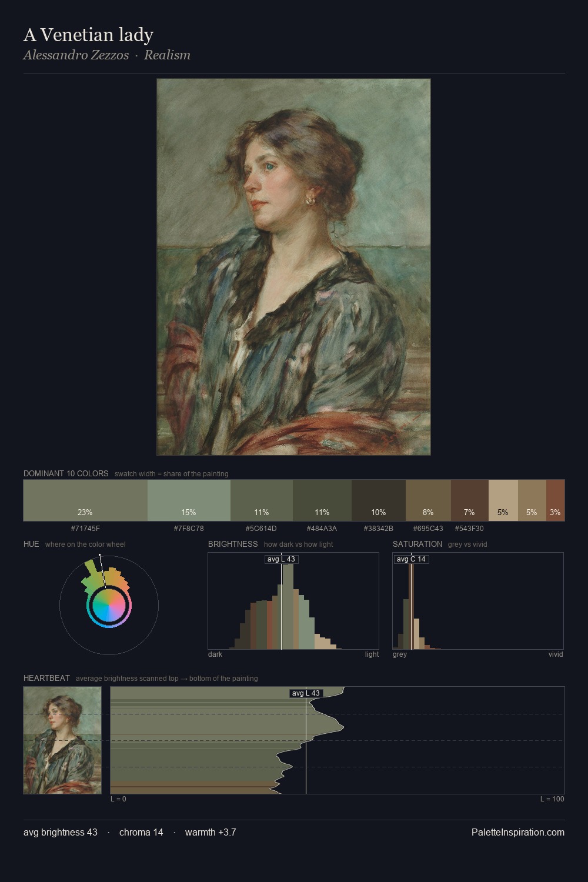Pick the 11% swatch above the #5C614D label
Viewport: 588px width, 882px height.
(x=262, y=500)
